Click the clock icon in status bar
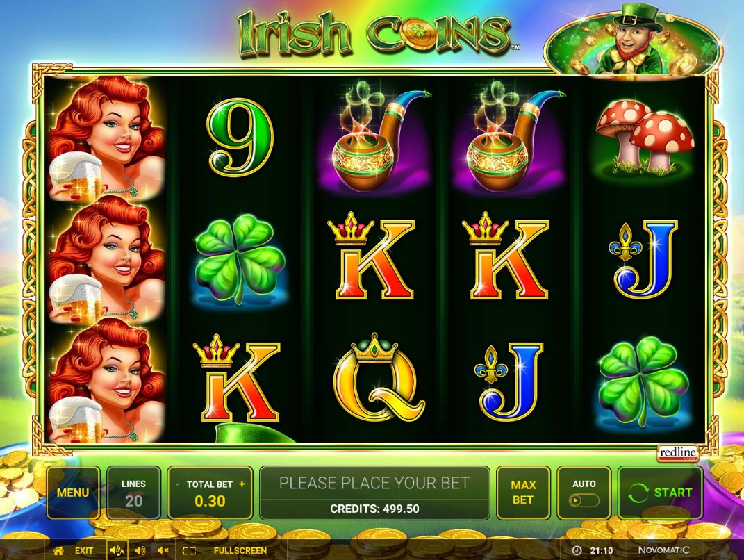The height and width of the screenshot is (560, 744). click(577, 550)
